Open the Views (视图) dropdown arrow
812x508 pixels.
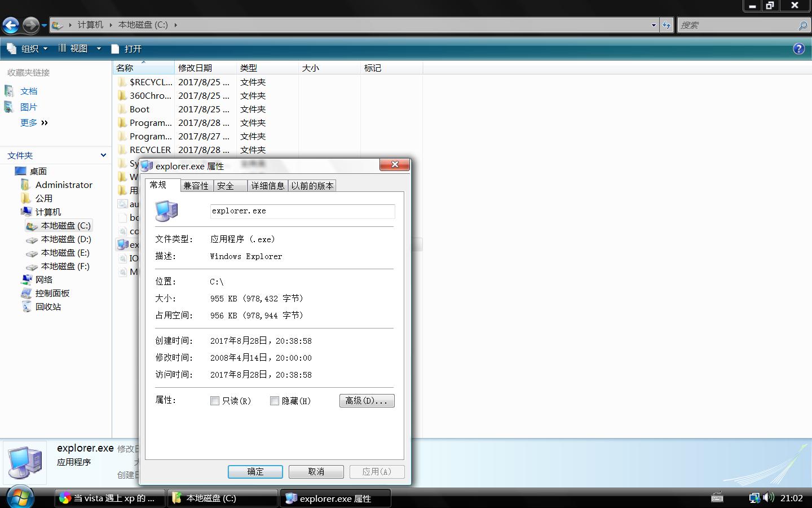pos(99,49)
